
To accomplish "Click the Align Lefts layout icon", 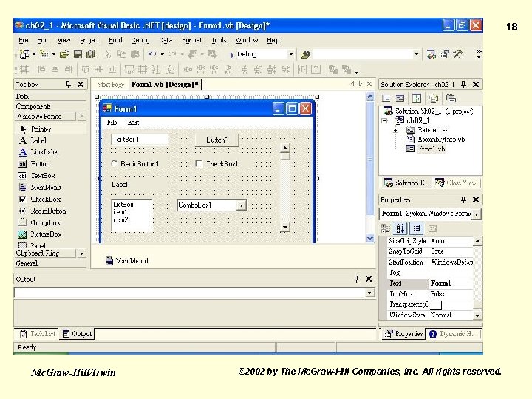I will pyautogui.click(x=41, y=69).
